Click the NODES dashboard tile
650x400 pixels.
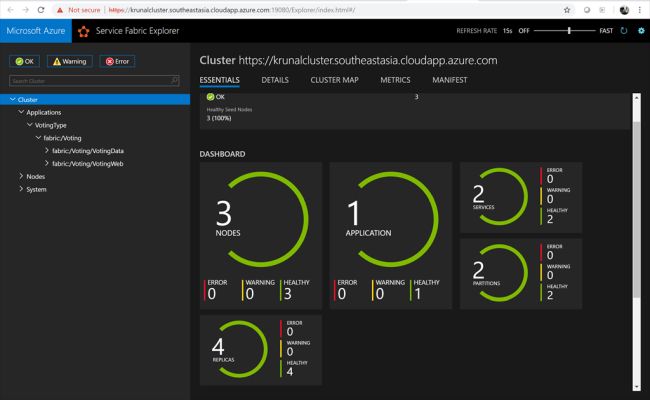point(261,235)
